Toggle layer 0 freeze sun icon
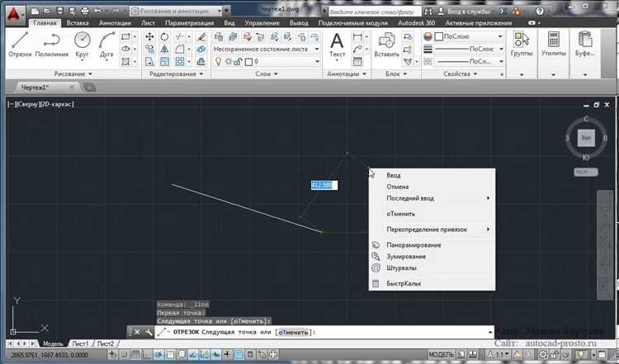 point(228,62)
